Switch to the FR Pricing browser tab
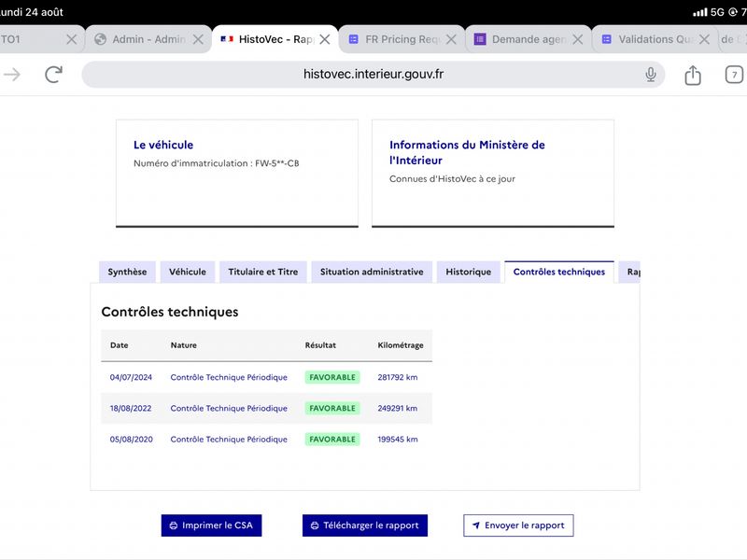 [402, 39]
